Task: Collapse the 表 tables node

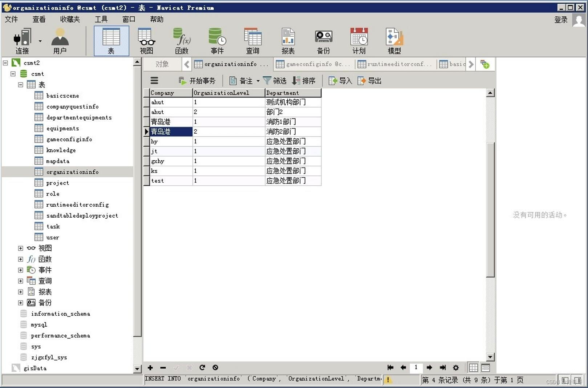Action: (x=21, y=85)
